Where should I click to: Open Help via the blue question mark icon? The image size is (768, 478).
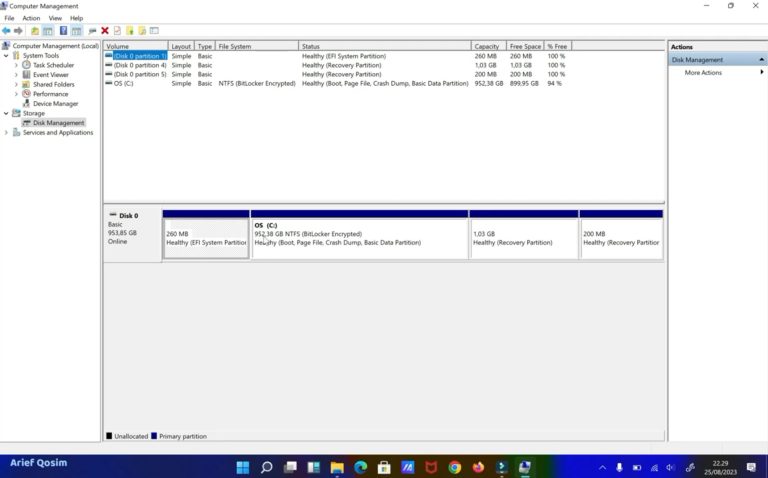point(63,31)
